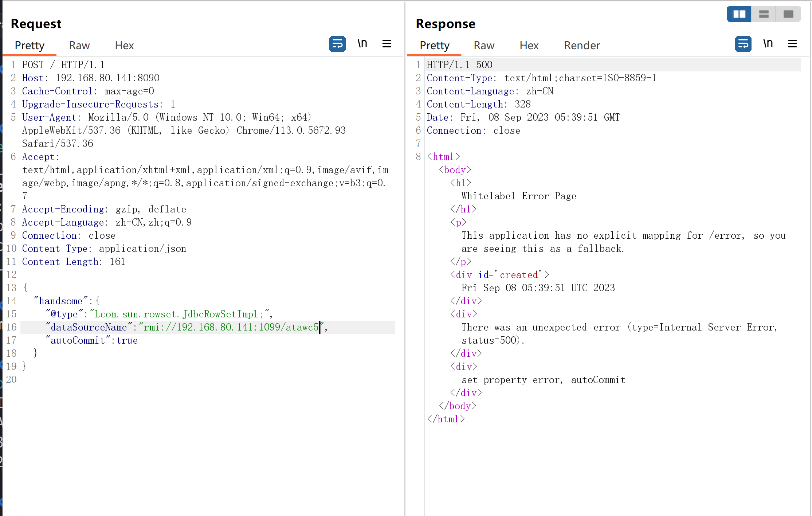This screenshot has width=812, height=516.
Task: Switch Response to Raw tab
Action: coord(484,46)
